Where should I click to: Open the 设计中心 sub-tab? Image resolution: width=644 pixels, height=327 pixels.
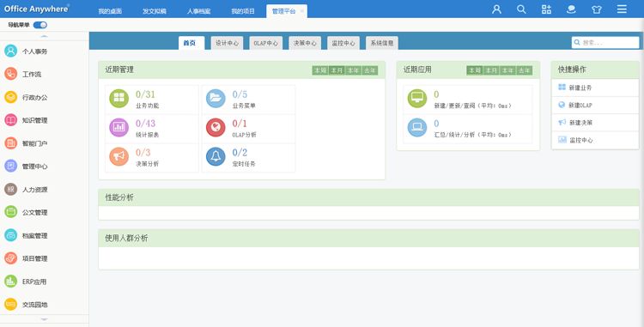pos(228,43)
